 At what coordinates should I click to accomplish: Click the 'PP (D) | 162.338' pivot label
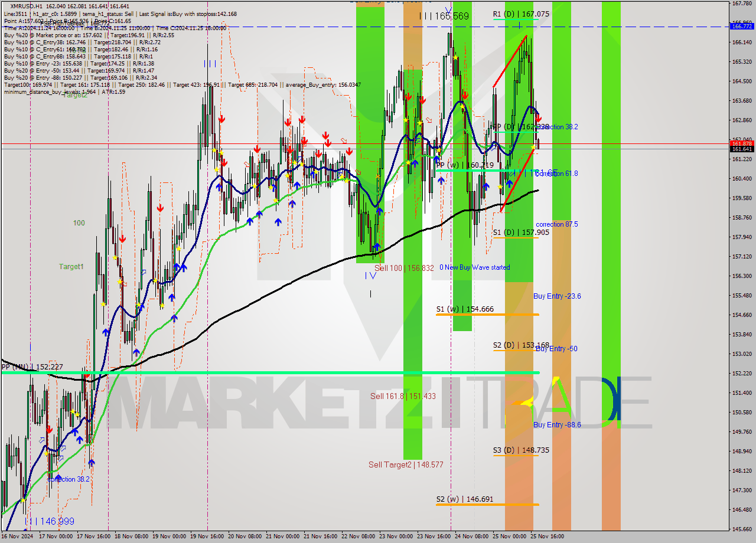(x=521, y=127)
